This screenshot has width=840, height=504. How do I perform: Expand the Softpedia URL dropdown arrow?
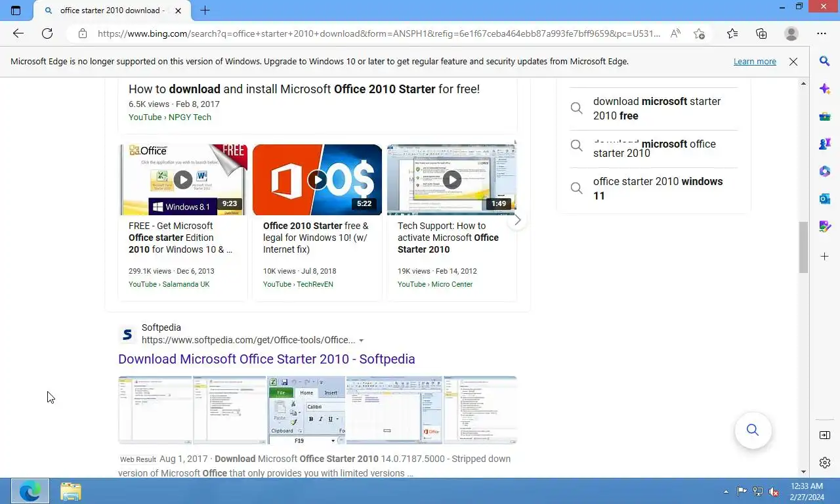coord(361,341)
